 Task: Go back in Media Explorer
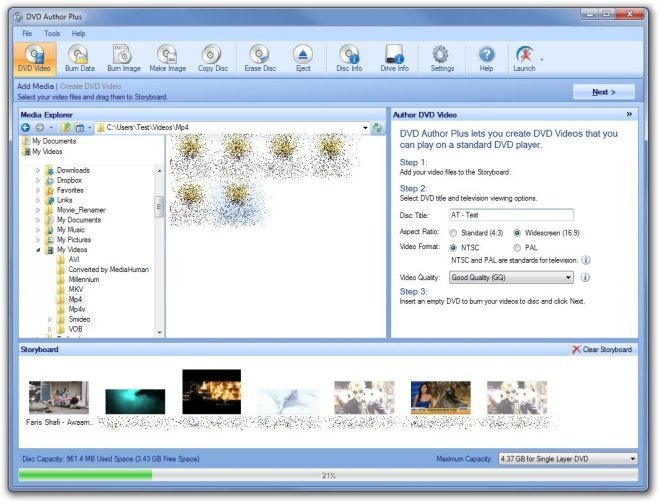pos(26,128)
